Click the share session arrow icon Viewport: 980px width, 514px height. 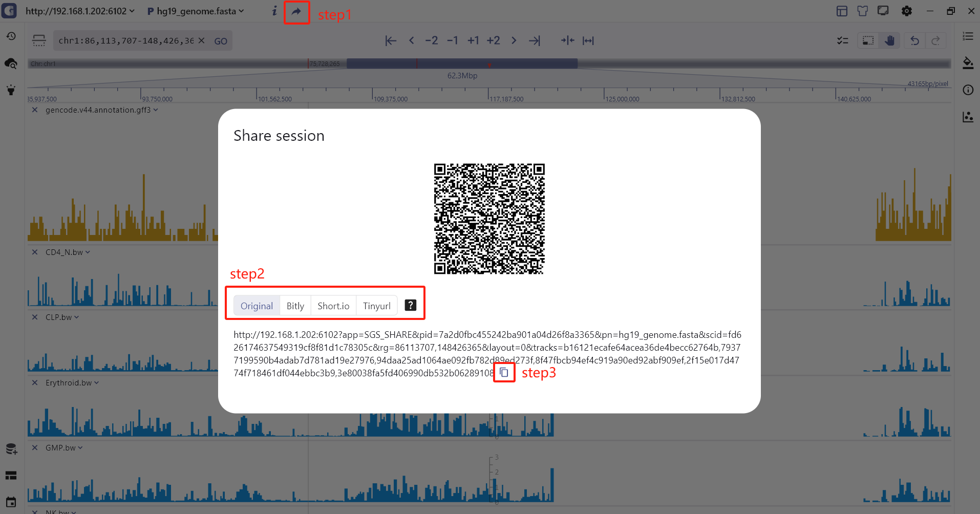296,11
